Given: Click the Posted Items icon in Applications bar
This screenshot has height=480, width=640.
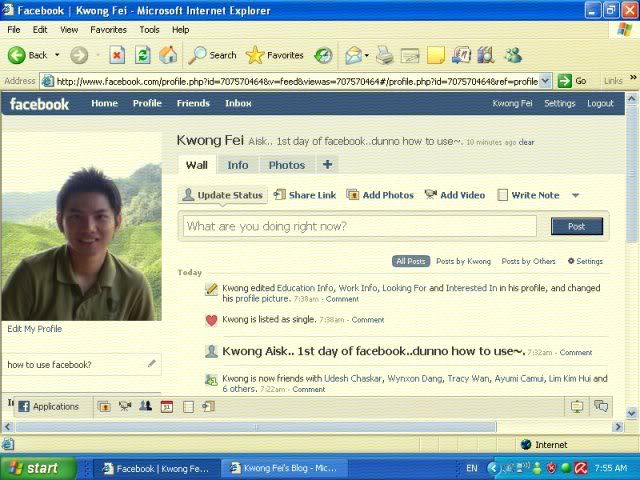Looking at the screenshot, I should tap(209, 406).
